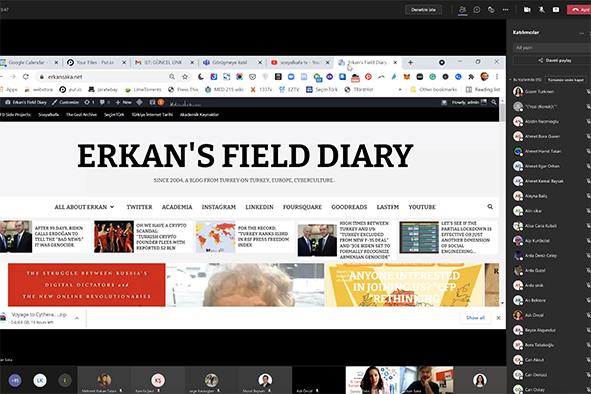Viewport: 591px width, 394px height.
Task: Switch to the YouTube sosyalkafa tv tab
Action: pos(300,63)
